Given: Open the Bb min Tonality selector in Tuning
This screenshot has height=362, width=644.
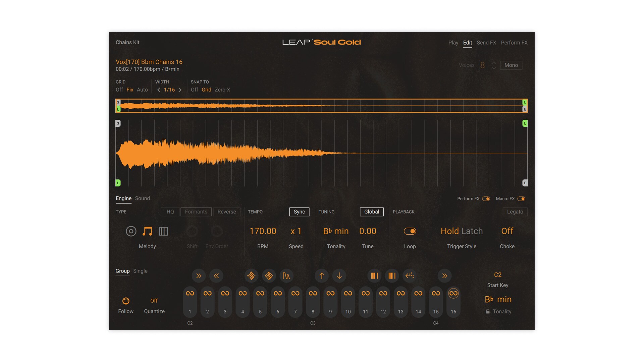Looking at the screenshot, I should coord(336,231).
